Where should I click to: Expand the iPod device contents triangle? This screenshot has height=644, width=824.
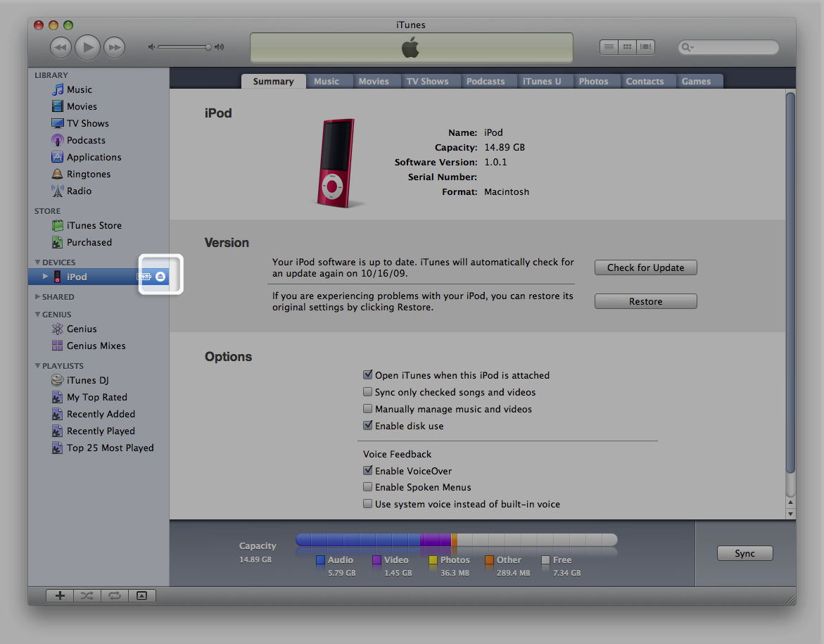point(45,277)
